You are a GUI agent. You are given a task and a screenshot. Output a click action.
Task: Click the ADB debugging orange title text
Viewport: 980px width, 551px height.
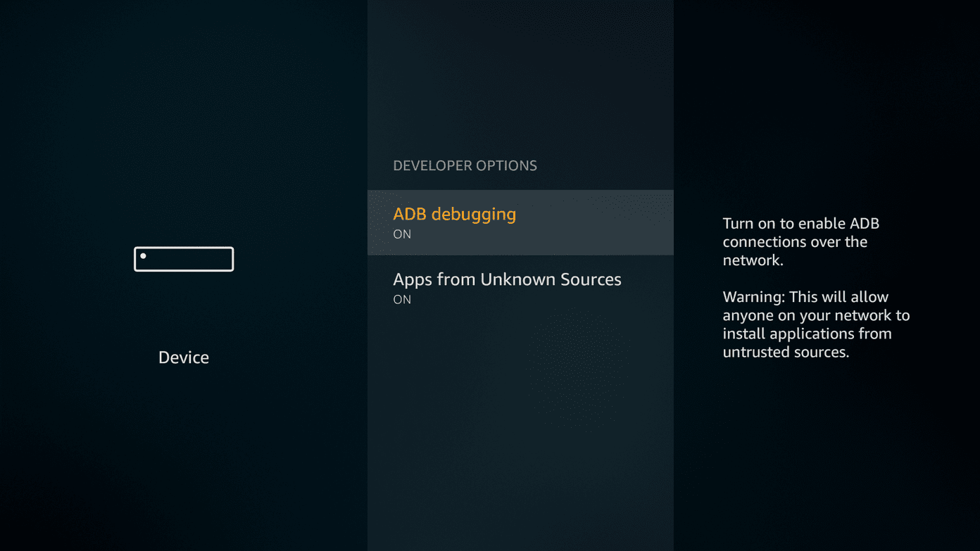[x=454, y=215]
